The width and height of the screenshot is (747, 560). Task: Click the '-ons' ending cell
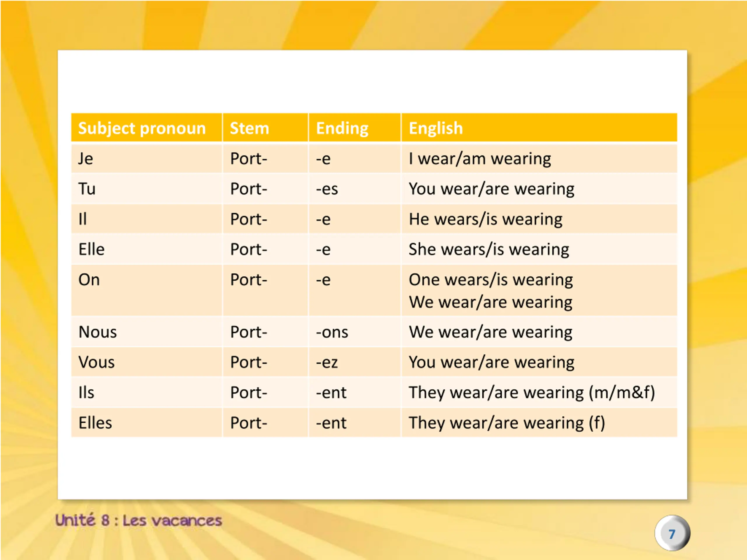[355, 332]
